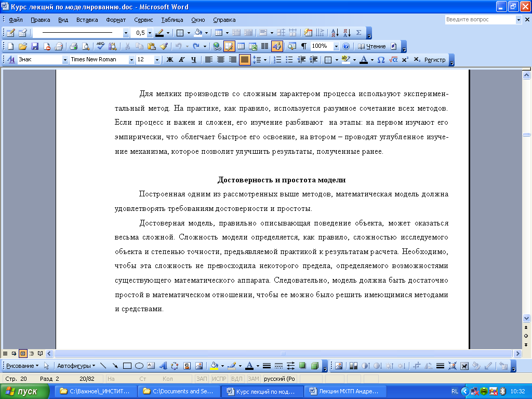Toggle justified alignment
This screenshot has height=399, width=532.
[244, 60]
